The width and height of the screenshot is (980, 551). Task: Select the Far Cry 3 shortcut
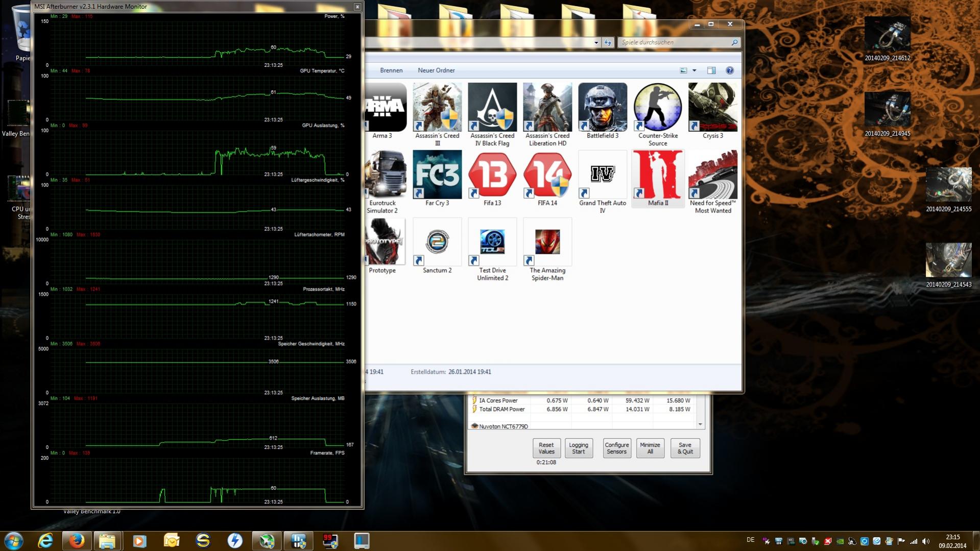[437, 178]
